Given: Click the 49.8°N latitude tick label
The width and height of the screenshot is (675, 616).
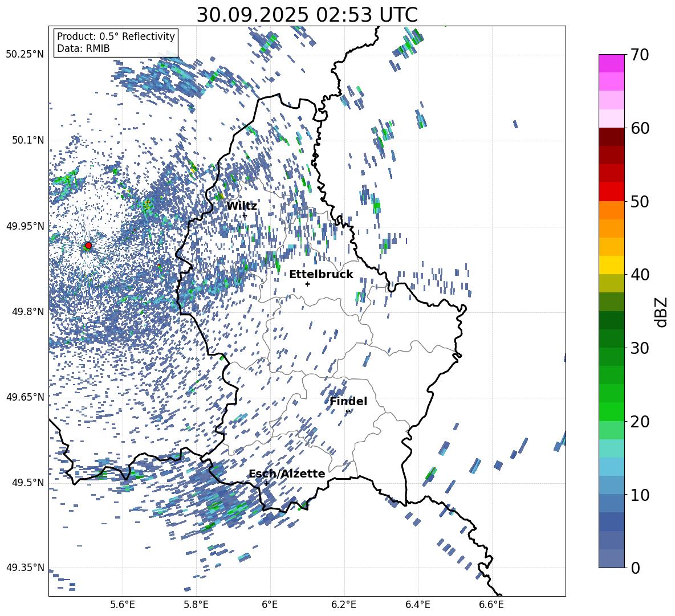Looking at the screenshot, I should click(x=27, y=312).
